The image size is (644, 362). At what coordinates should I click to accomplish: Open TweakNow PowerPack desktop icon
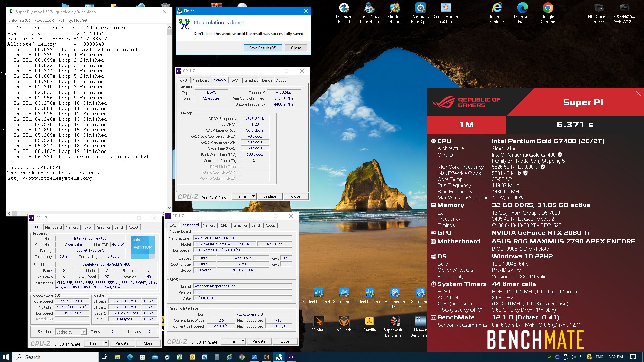(369, 13)
